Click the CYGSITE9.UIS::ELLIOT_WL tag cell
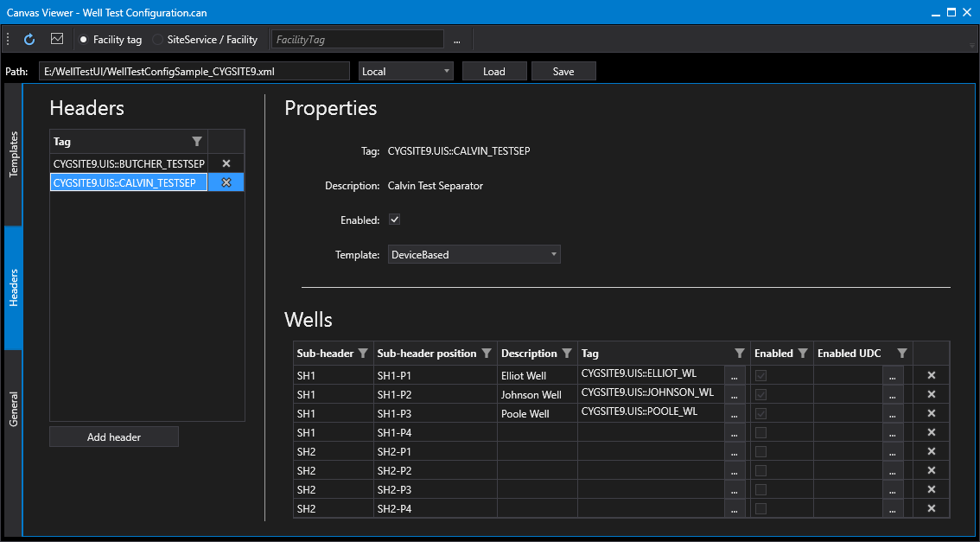The image size is (980, 542). 652,376
